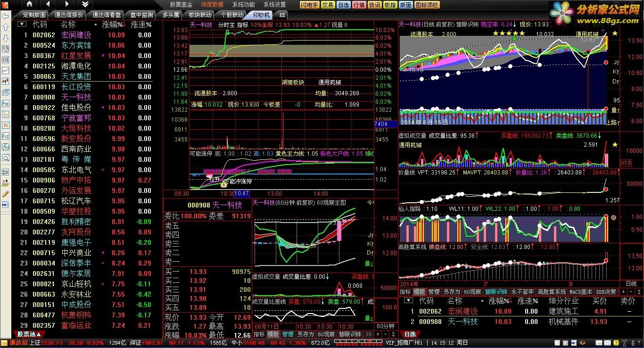Image resolution: width=644 pixels, height=348 pixels.
Task: Switch to the 板块联动 tab
Action: 200,15
